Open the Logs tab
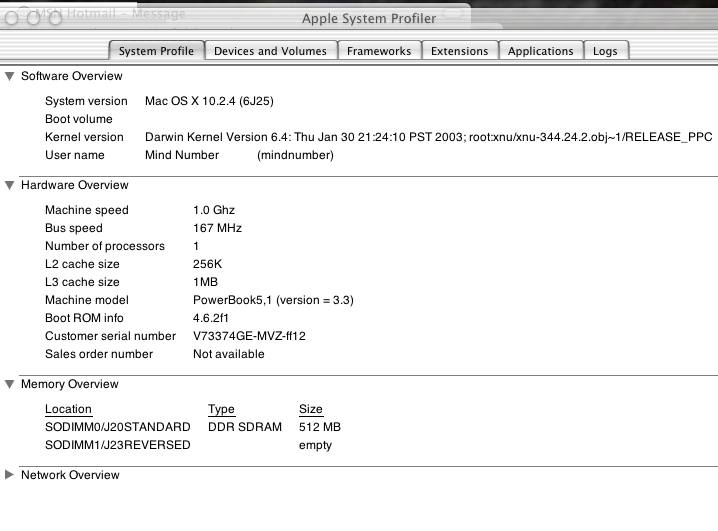Screen dimensions: 718x531 (605, 50)
